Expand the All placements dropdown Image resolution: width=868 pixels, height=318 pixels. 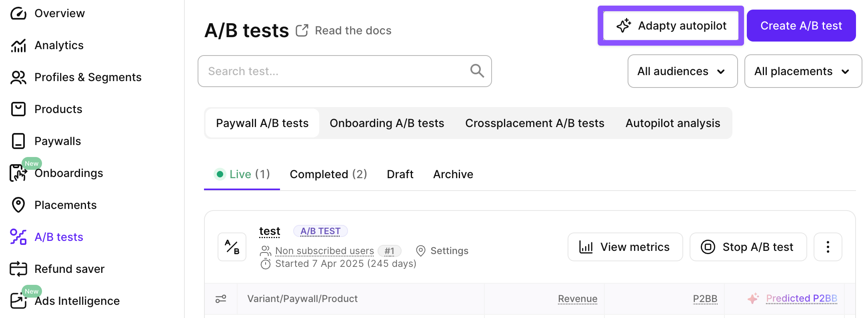[x=803, y=71]
